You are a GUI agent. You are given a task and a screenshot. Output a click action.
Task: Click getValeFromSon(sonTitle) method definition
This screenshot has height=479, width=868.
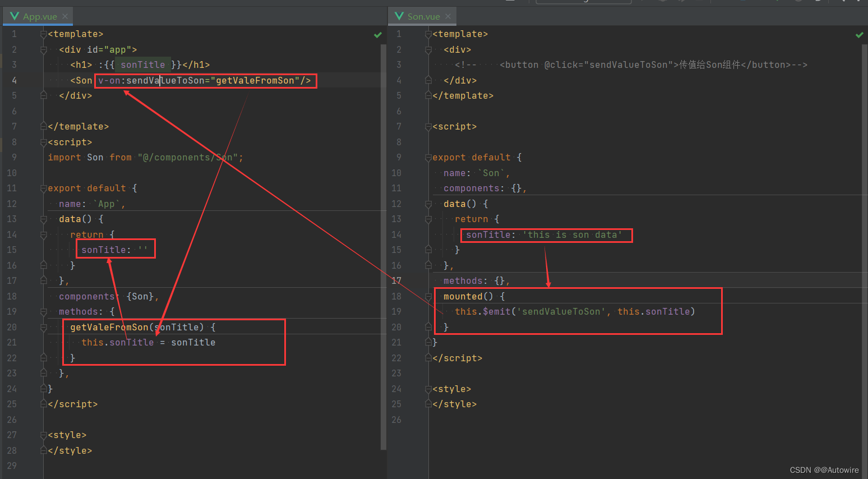coord(143,328)
